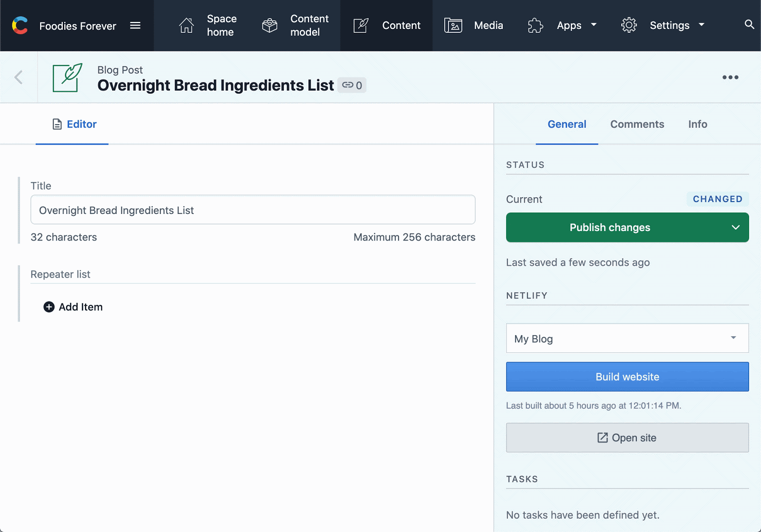Screen dimensions: 761x532
Task: Click the Build website button
Action: (x=627, y=377)
